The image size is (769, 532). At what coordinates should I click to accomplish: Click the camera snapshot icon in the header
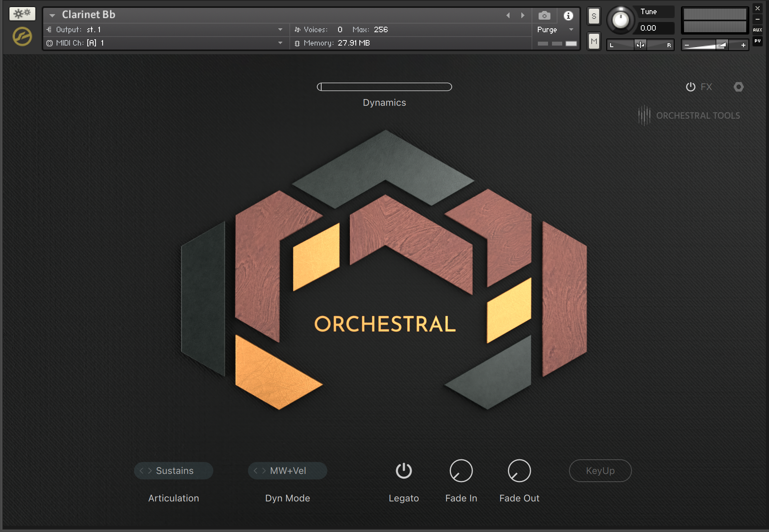[x=544, y=16]
